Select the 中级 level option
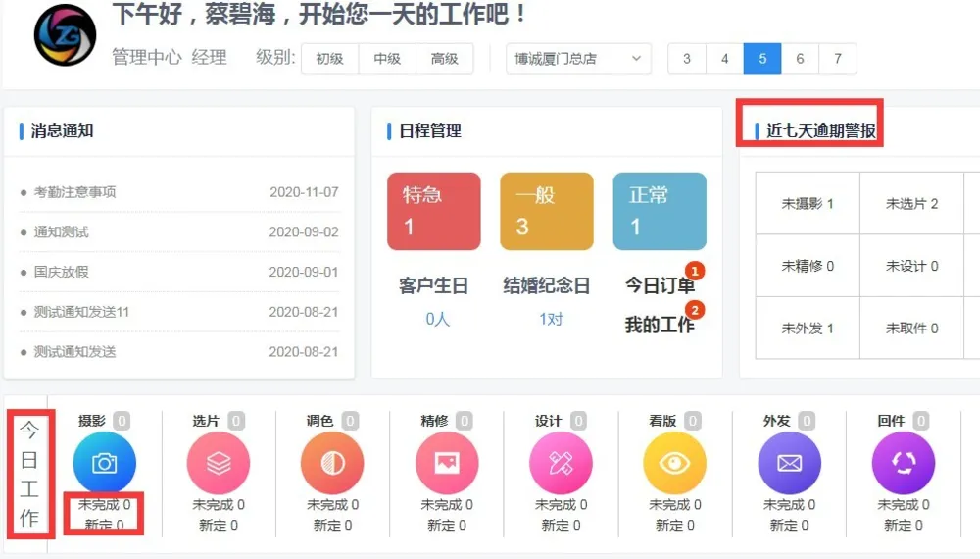Image resolution: width=980 pixels, height=559 pixels. (x=387, y=59)
